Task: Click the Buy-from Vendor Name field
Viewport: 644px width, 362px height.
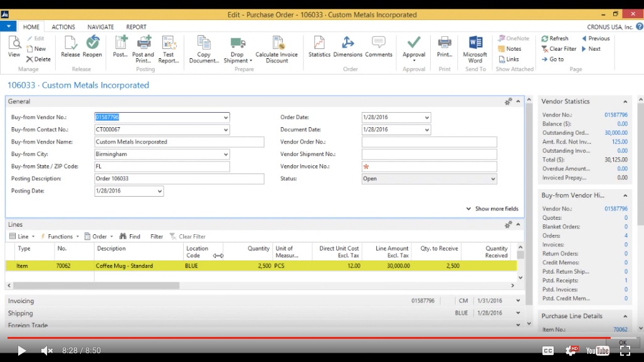Action: 179,142
